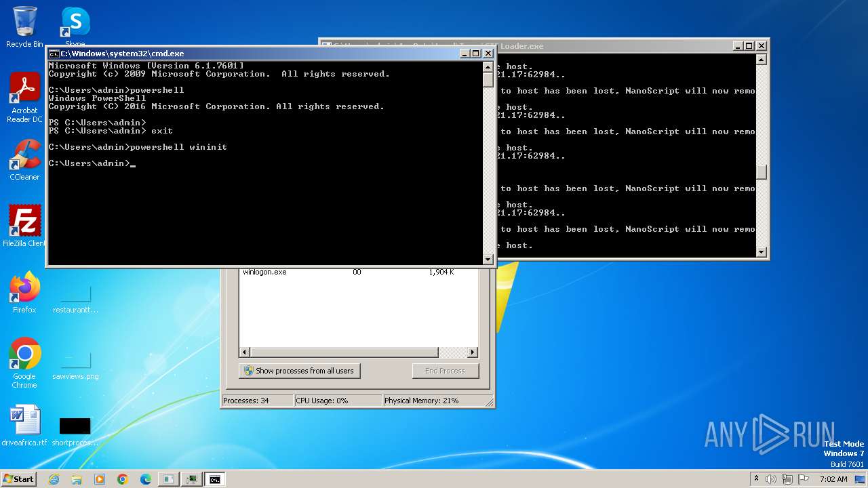Open network tray icon
The image size is (868, 488).
coord(787,479)
